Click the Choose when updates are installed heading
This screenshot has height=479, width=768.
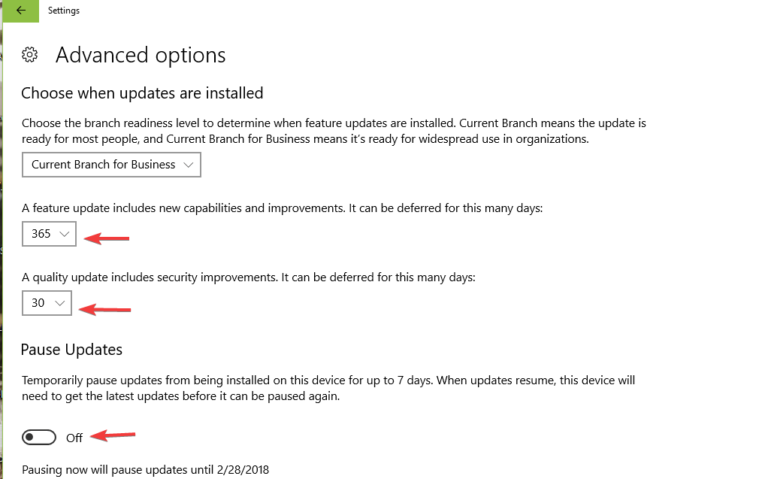pos(142,93)
